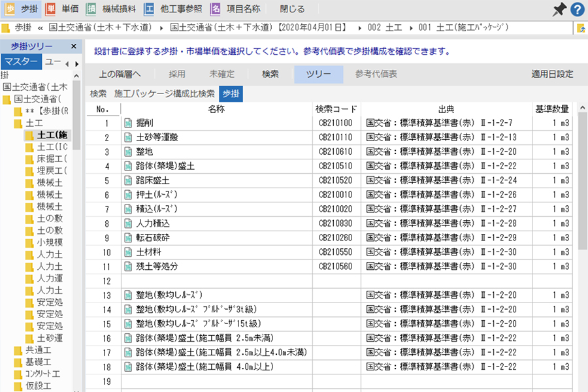Select the blue 歩掛 sub-tab
Image resolution: width=588 pixels, height=392 pixels.
point(231,94)
